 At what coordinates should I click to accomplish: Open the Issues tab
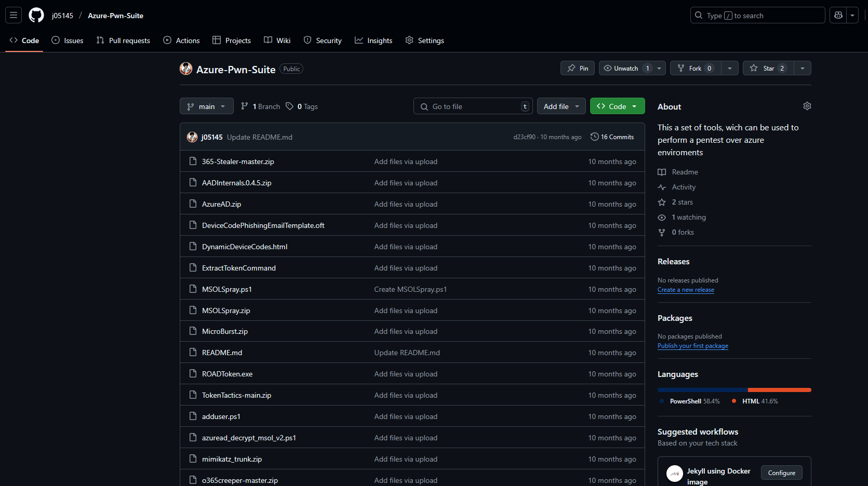(68, 40)
